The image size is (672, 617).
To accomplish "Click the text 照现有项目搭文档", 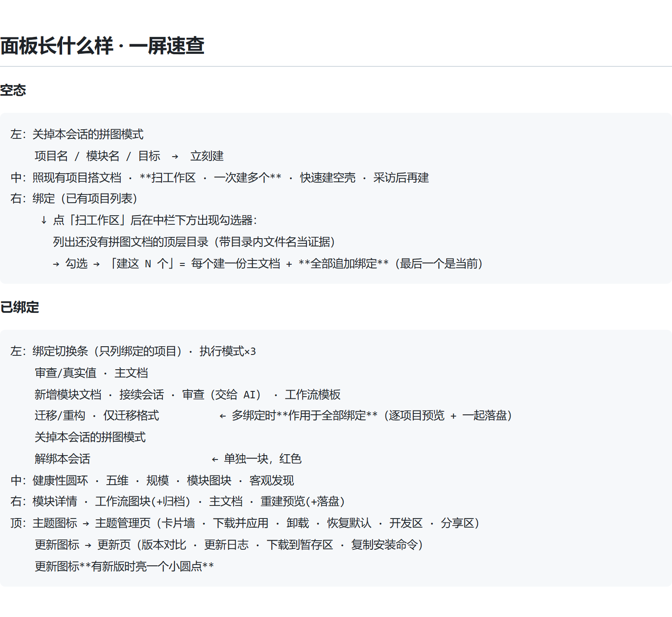I will tap(77, 177).
